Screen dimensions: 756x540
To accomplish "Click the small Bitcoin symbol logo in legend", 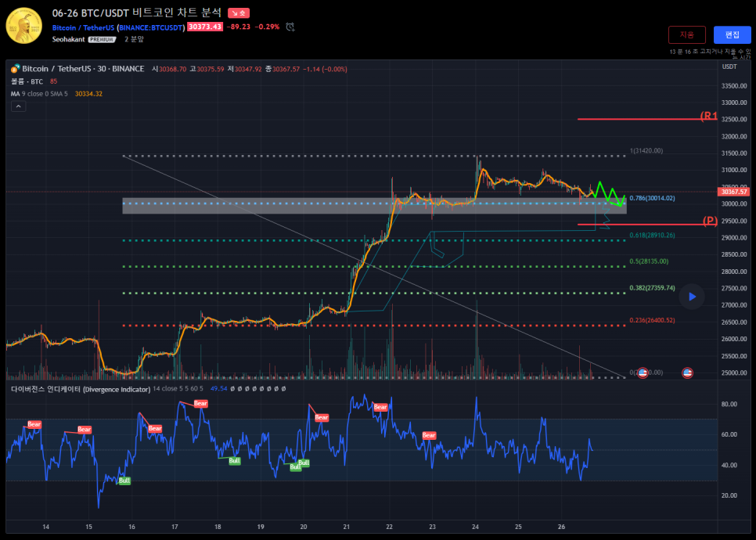I will point(15,69).
